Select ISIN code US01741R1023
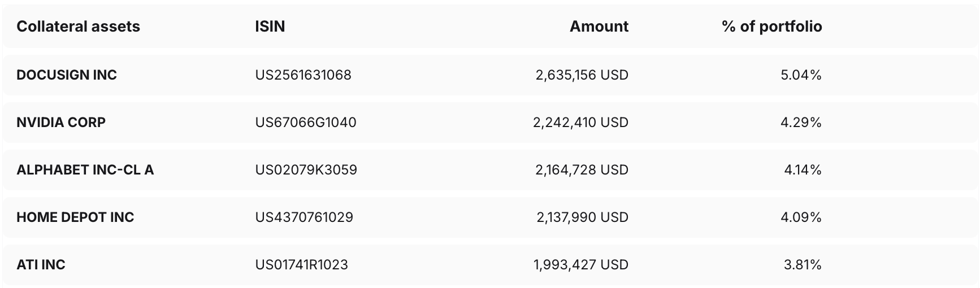 pos(301,265)
